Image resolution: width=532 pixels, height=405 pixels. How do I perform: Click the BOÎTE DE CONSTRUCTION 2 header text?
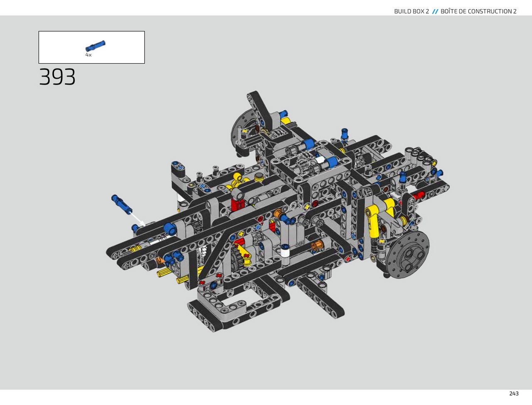pyautogui.click(x=478, y=11)
